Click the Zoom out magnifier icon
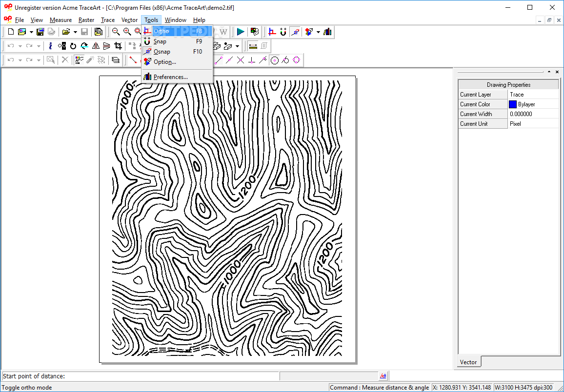Screen dimensions: 564x392 [x=116, y=32]
